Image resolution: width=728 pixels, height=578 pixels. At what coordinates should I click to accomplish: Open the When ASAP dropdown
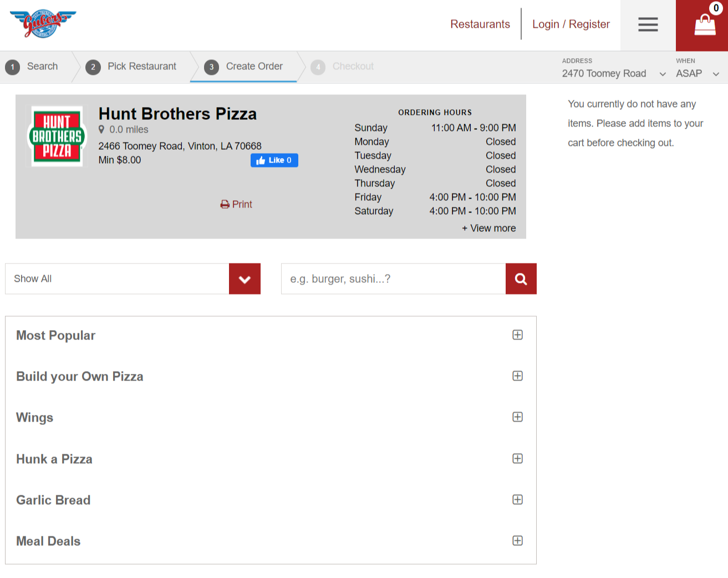click(698, 73)
